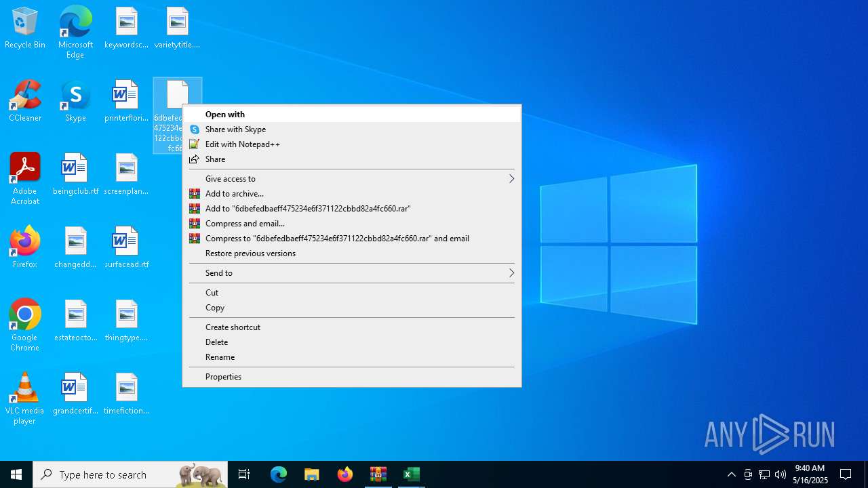The width and height of the screenshot is (868, 488).
Task: Open File Explorer from the taskbar
Action: click(x=312, y=474)
